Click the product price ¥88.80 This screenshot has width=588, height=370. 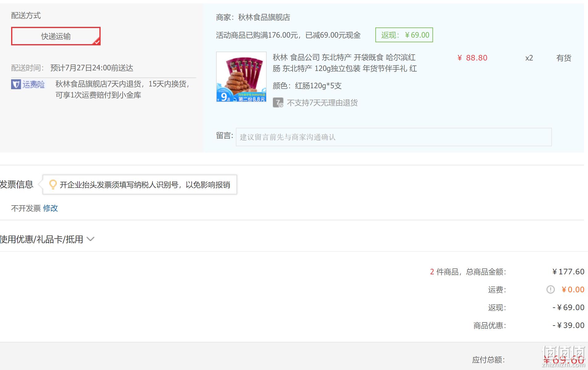(x=472, y=58)
